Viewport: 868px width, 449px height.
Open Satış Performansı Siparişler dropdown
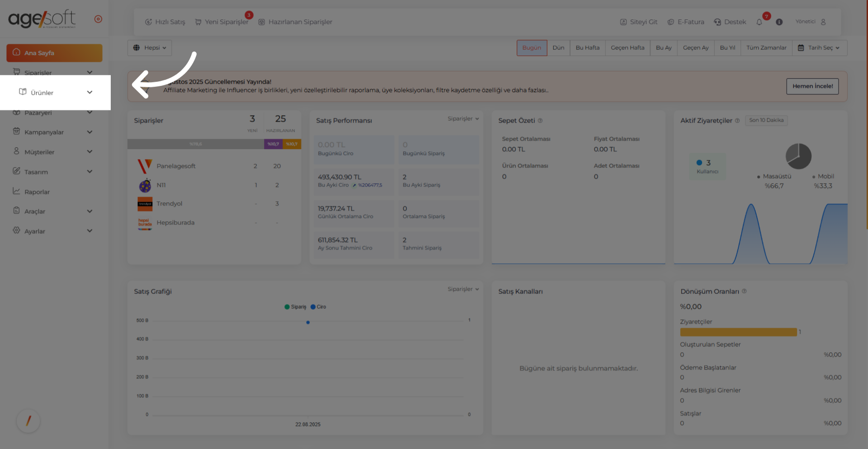[x=463, y=119]
